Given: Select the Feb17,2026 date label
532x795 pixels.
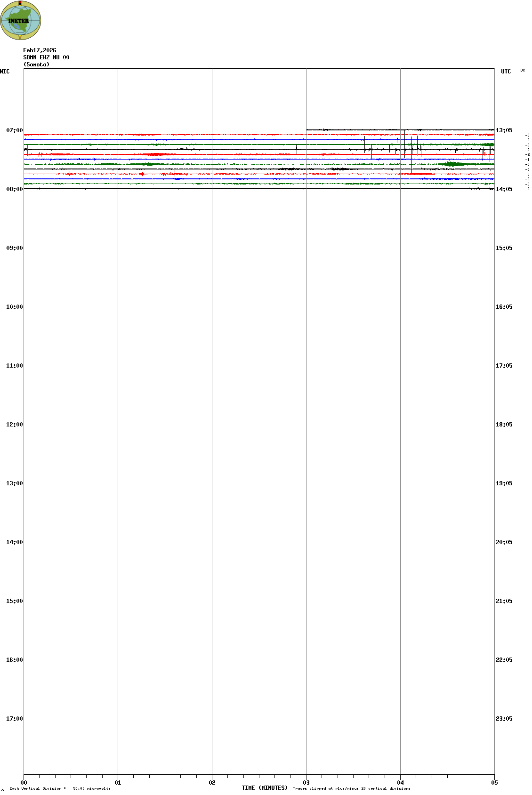Looking at the screenshot, I should coord(40,50).
